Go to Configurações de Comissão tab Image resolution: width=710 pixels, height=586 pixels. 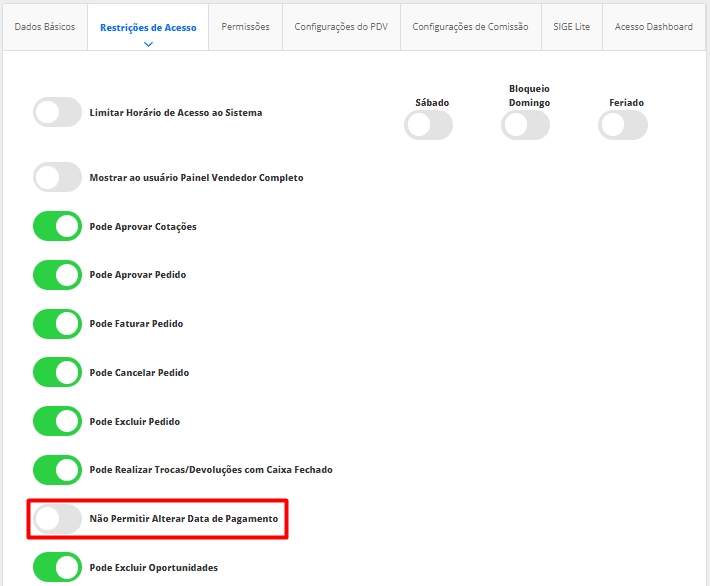tap(470, 27)
